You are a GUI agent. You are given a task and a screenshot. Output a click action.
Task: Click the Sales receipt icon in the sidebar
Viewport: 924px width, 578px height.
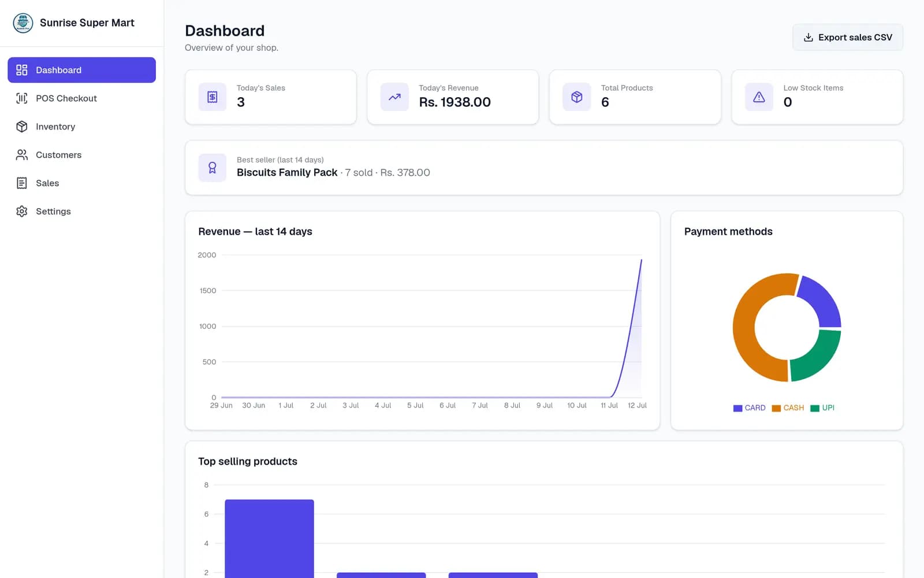pyautogui.click(x=22, y=183)
